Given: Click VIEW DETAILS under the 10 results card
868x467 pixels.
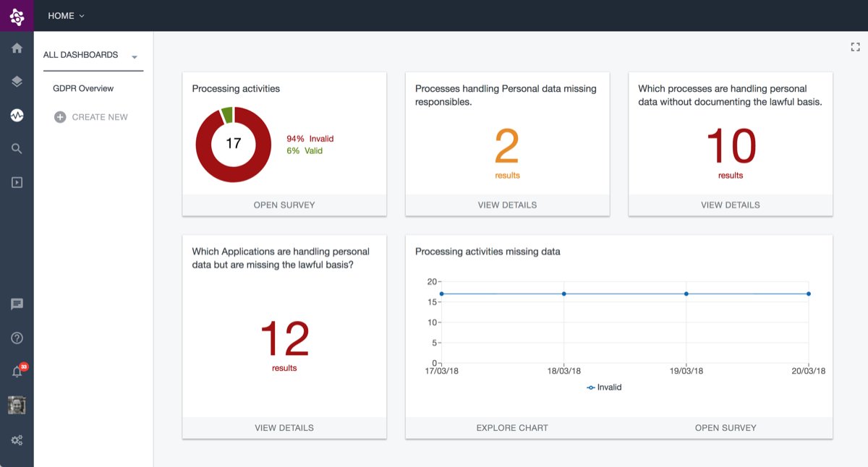Looking at the screenshot, I should [731, 205].
